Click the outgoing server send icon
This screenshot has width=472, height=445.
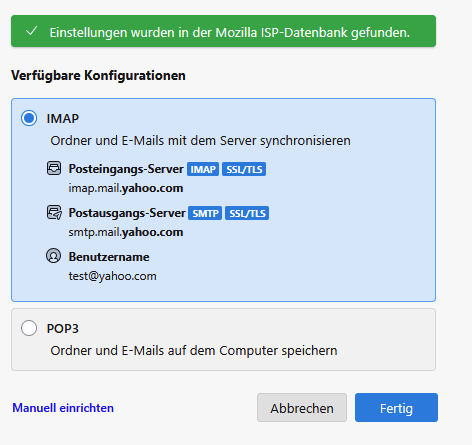tap(54, 212)
